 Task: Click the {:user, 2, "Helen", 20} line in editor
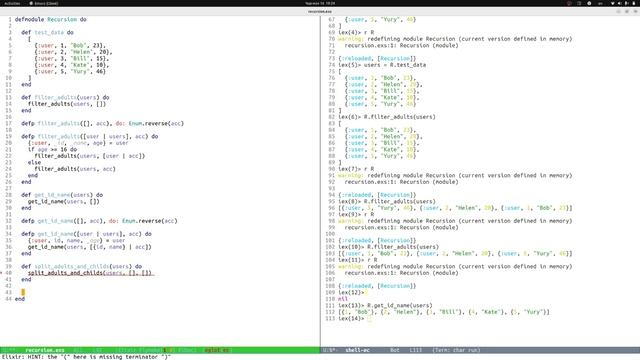point(73,52)
